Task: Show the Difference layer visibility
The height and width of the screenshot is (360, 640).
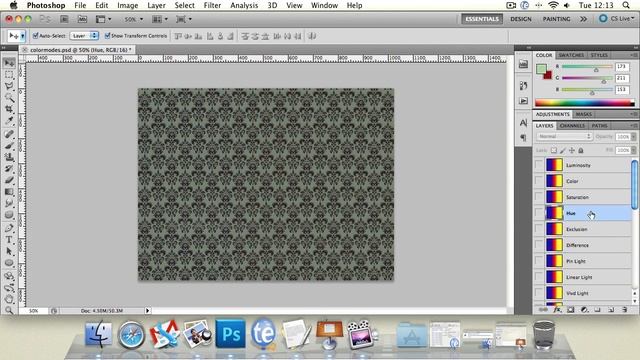Action: pyautogui.click(x=539, y=245)
